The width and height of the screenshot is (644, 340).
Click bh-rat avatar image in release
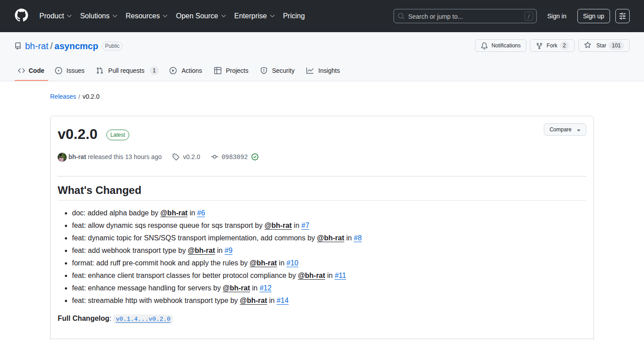coord(62,157)
